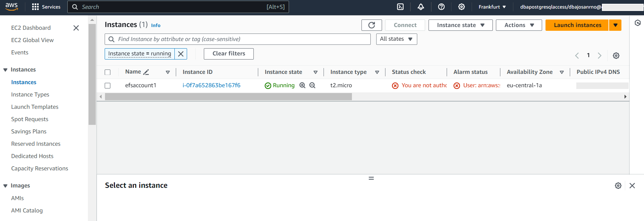Screen dimensions: 644x221
Task: Open the help question mark icon
Action: pyautogui.click(x=441, y=7)
